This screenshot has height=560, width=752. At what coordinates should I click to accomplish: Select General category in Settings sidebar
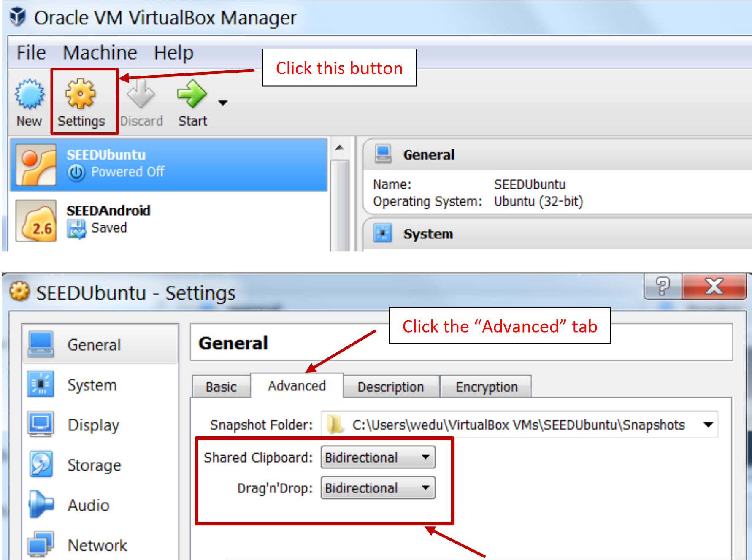[x=101, y=344]
